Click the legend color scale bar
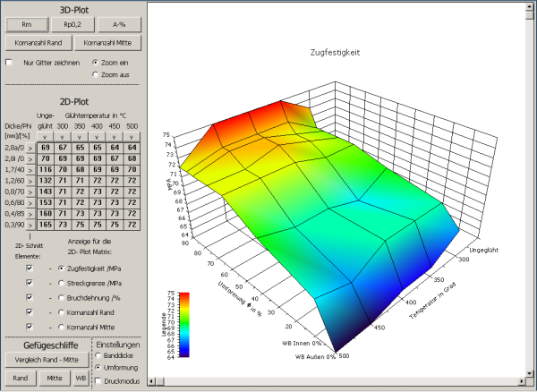The image size is (537, 392). tap(183, 323)
